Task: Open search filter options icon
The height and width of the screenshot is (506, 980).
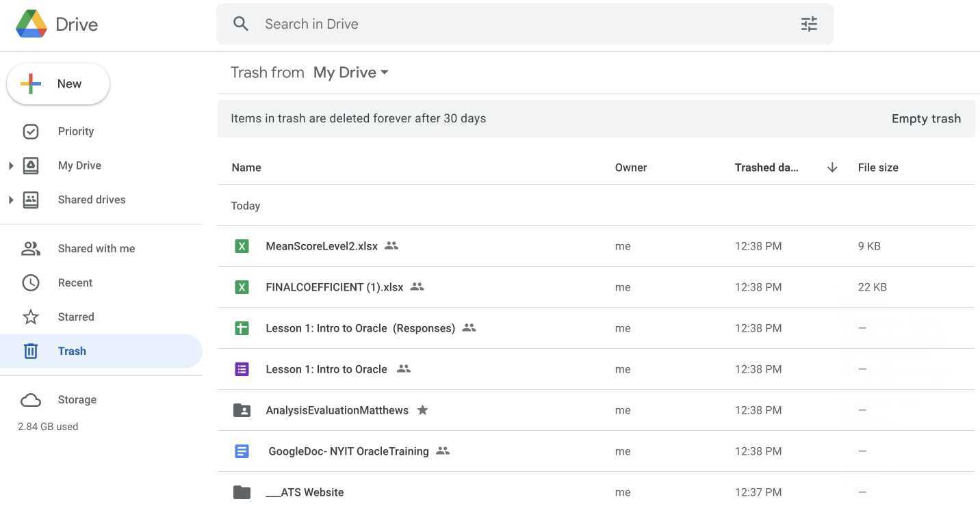Action: [x=809, y=24]
